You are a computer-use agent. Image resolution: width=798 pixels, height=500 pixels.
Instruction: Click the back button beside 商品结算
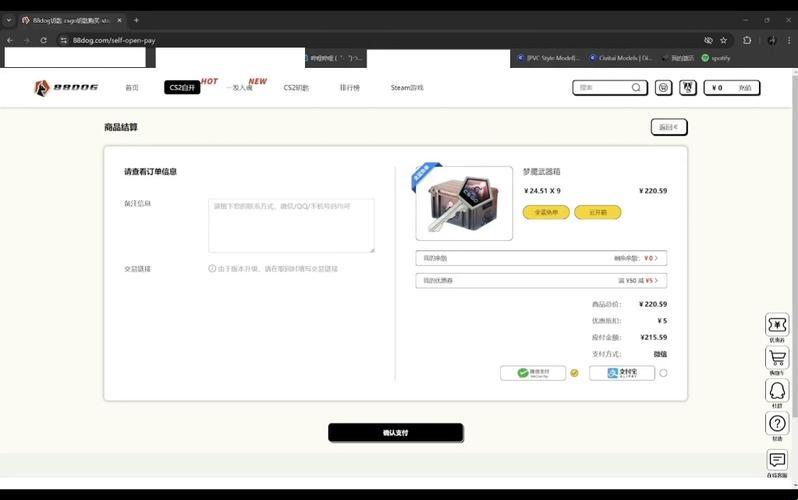tap(669, 127)
